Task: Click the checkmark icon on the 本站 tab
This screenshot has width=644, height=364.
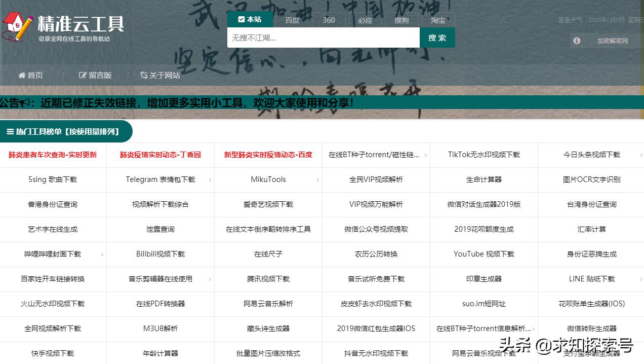Action: point(241,19)
